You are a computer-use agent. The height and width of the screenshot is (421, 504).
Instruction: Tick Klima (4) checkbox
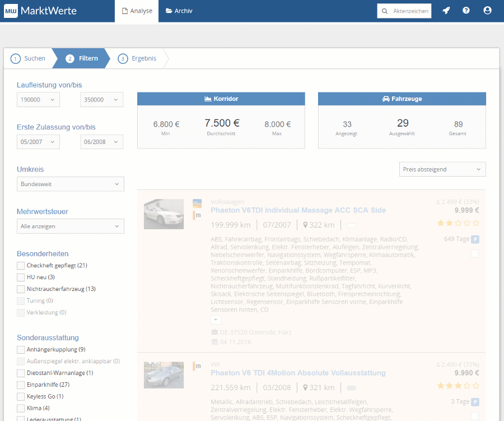click(21, 408)
